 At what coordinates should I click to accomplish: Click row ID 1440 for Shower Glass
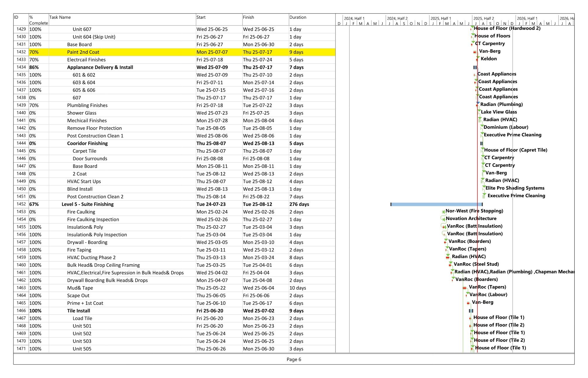(21, 113)
